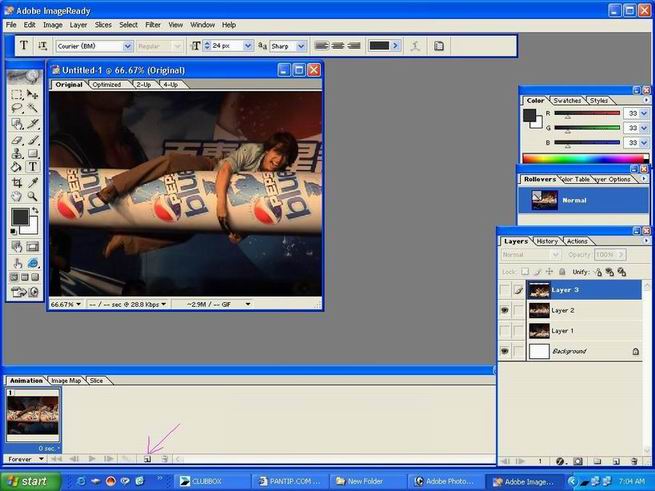Toggle lock transparent pixels checkbox
Image resolution: width=655 pixels, height=491 pixels.
525,272
